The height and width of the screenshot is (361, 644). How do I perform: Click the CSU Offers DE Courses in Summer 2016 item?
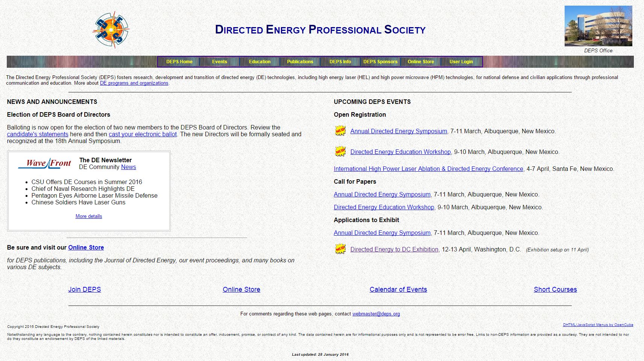(x=87, y=182)
